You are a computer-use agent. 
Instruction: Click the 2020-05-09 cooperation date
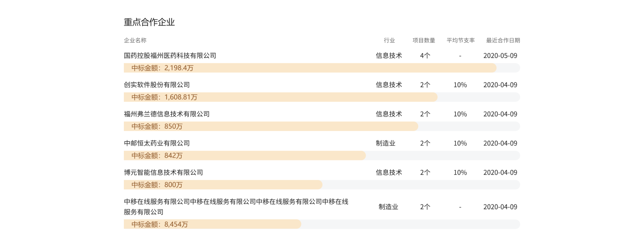pyautogui.click(x=500, y=56)
